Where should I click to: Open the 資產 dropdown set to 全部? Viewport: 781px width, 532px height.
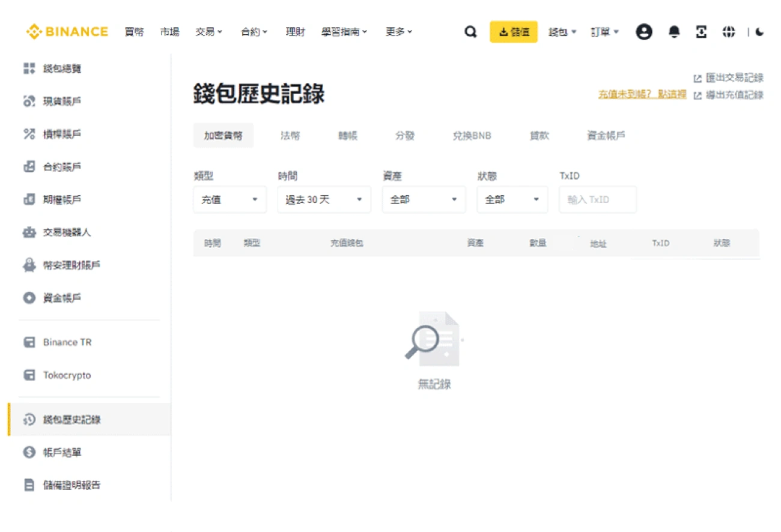coord(424,199)
